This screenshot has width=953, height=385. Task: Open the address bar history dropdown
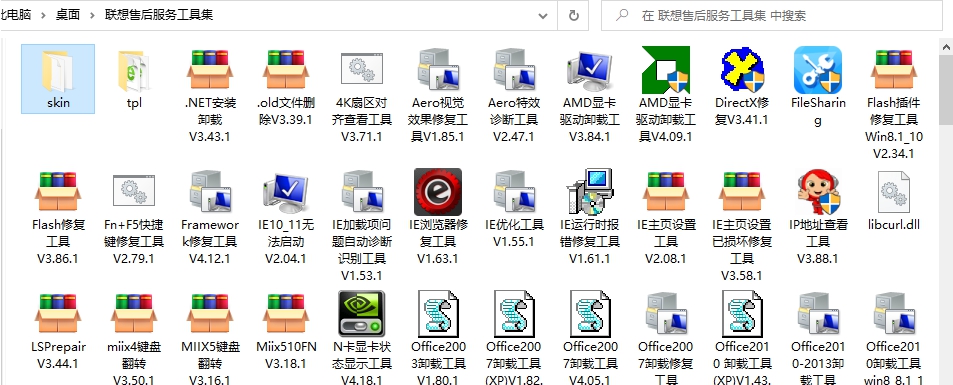point(543,16)
